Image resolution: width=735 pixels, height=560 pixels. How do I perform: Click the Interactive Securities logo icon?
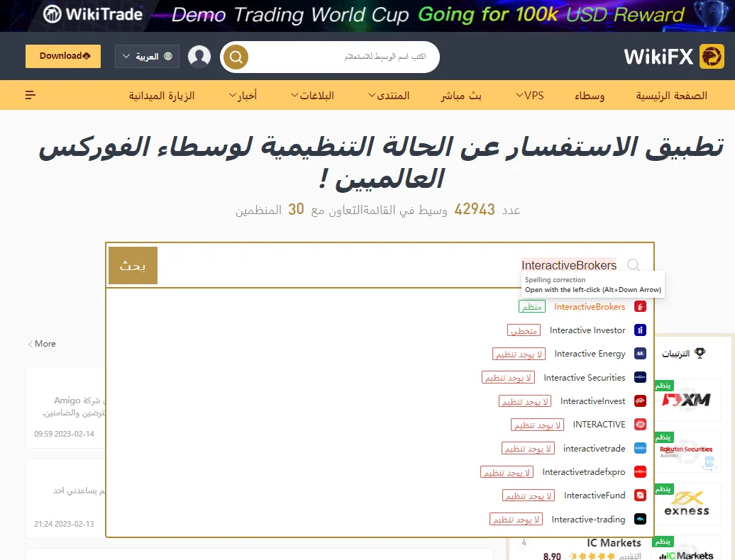[641, 377]
